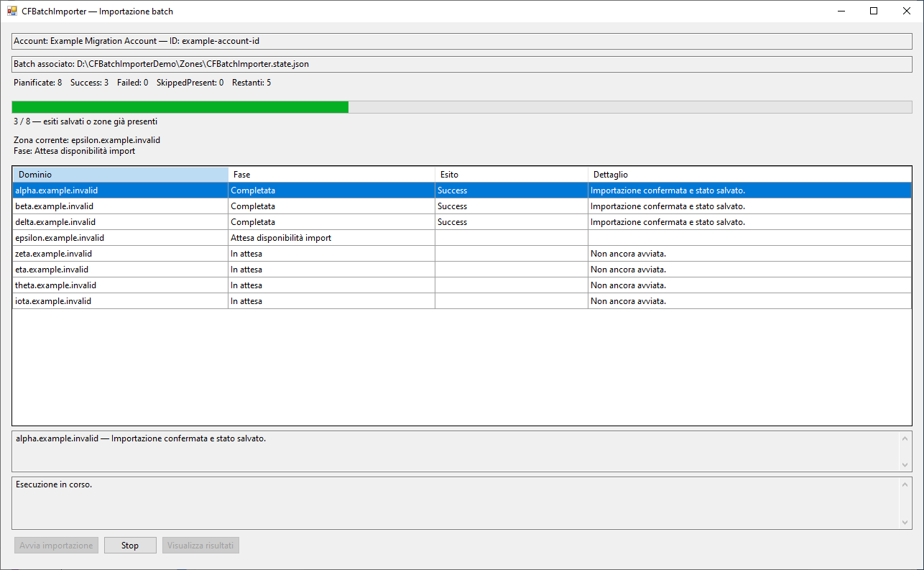Click the log box scrollbar up arrow
Image resolution: width=924 pixels, height=570 pixels.
(905, 484)
